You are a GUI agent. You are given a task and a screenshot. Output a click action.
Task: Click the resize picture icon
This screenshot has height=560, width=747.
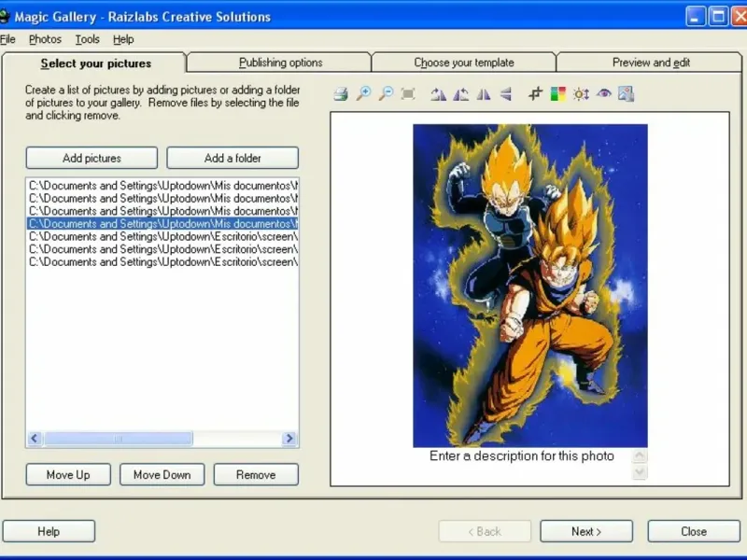(626, 94)
